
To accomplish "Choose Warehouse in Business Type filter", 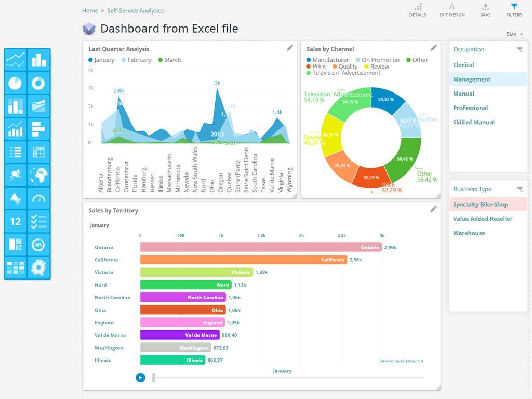I will 469,233.
